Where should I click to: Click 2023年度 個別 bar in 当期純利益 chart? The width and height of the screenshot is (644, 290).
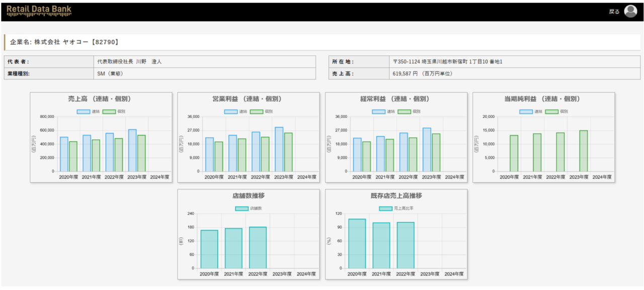click(584, 151)
